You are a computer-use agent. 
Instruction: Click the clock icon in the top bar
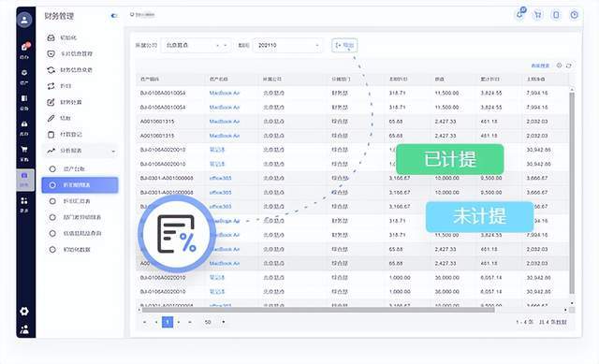click(x=574, y=15)
